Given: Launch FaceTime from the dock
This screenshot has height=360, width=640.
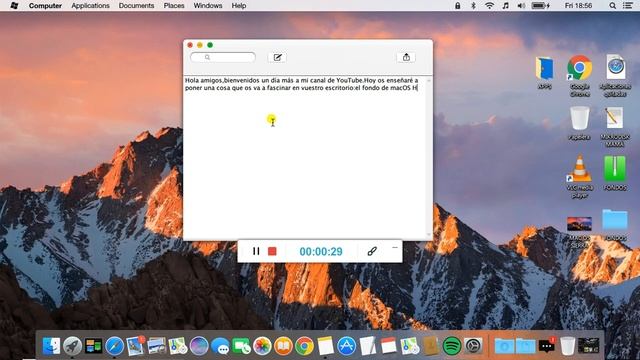Looking at the screenshot, I should click(241, 346).
